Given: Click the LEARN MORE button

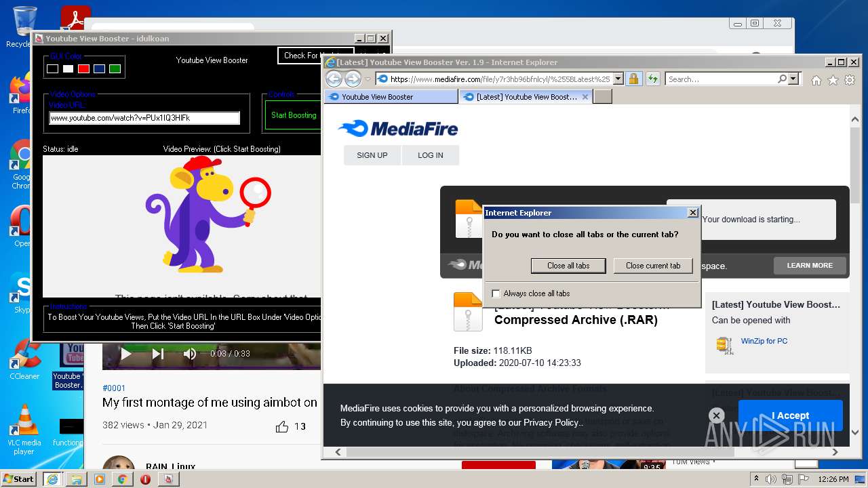Looking at the screenshot, I should [x=810, y=266].
